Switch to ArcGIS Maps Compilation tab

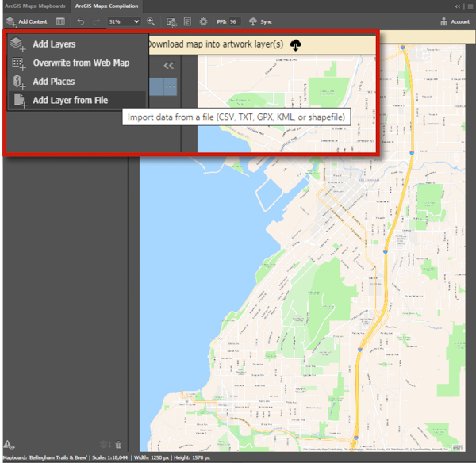[x=107, y=6]
